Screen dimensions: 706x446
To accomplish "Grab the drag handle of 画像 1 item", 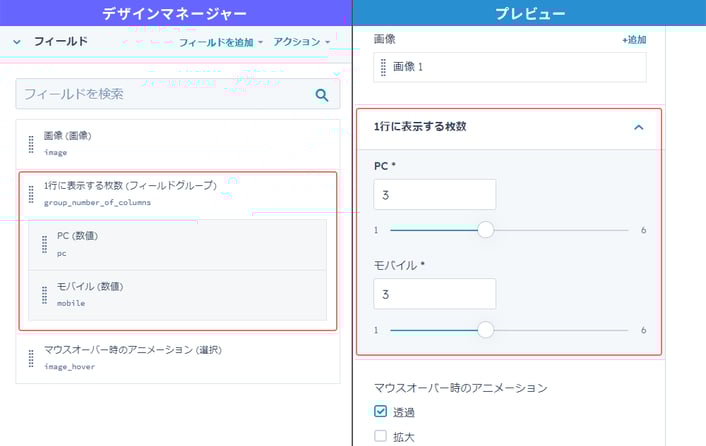I will coord(383,67).
